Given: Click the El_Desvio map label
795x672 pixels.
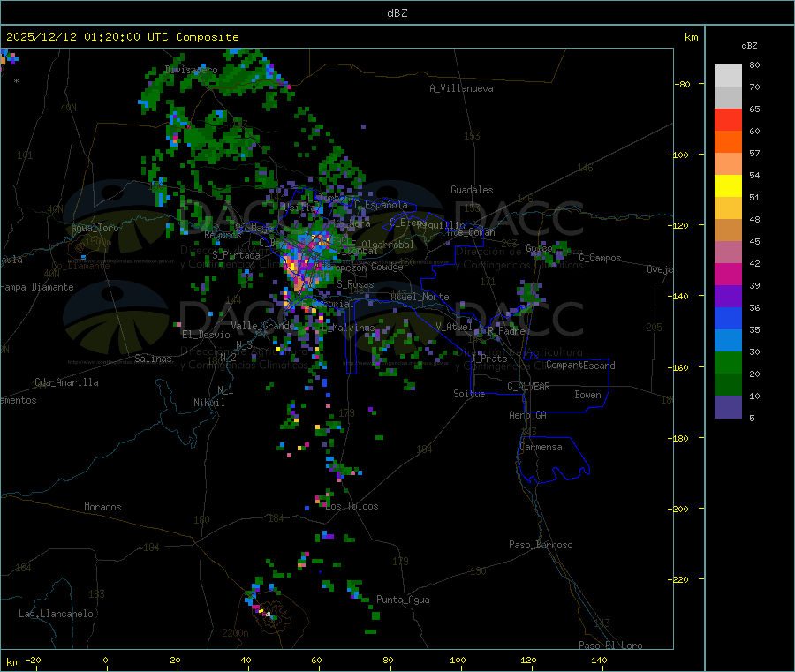Looking at the screenshot, I should [206, 335].
